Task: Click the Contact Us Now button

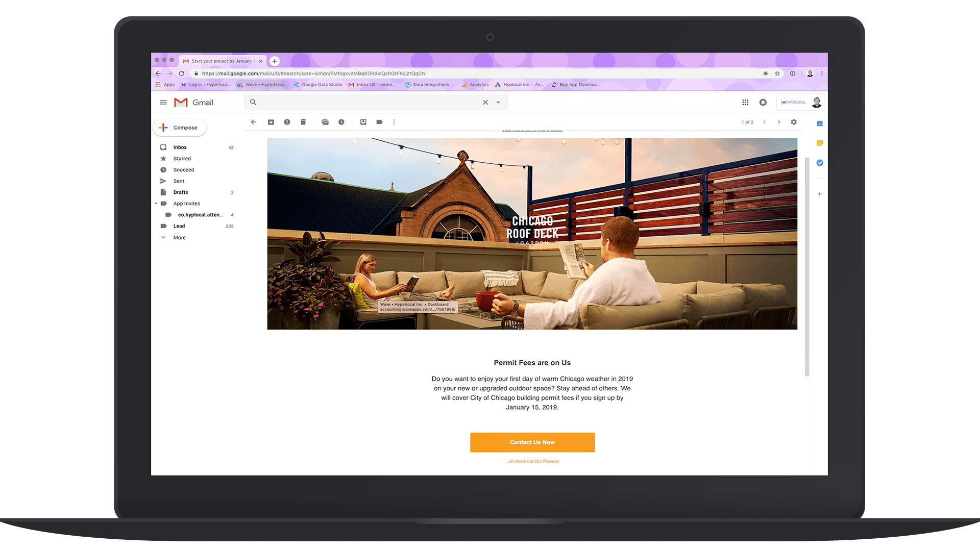Action: pyautogui.click(x=532, y=442)
